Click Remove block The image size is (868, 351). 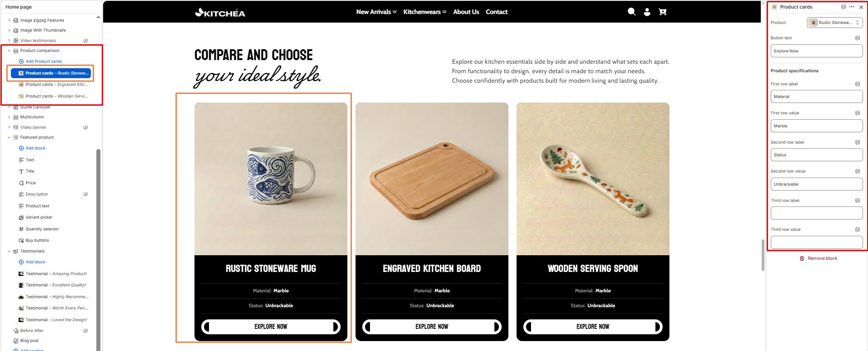click(818, 258)
